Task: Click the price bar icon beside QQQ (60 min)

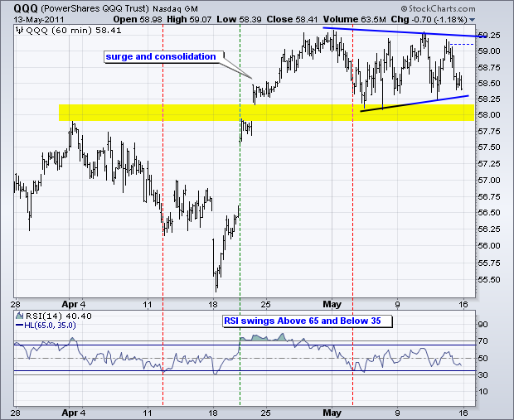Action: click(x=20, y=31)
